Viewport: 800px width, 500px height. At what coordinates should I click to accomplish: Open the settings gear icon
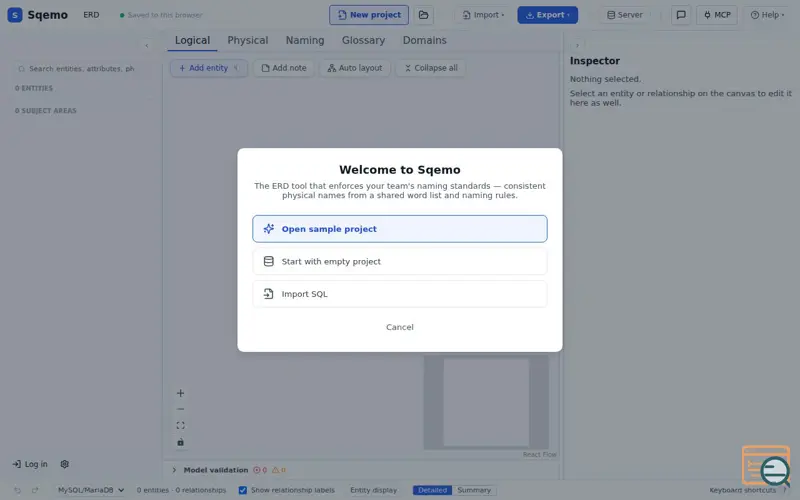(x=64, y=464)
